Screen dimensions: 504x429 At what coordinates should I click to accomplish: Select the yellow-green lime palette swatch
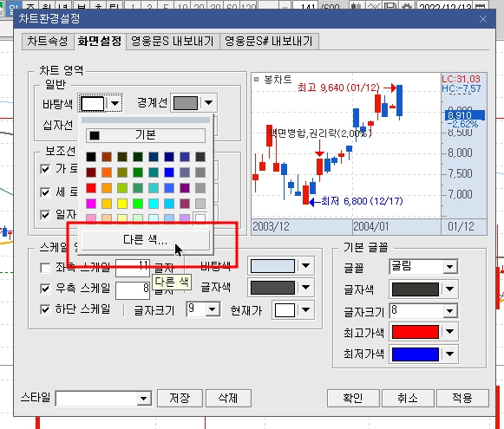[x=122, y=188]
